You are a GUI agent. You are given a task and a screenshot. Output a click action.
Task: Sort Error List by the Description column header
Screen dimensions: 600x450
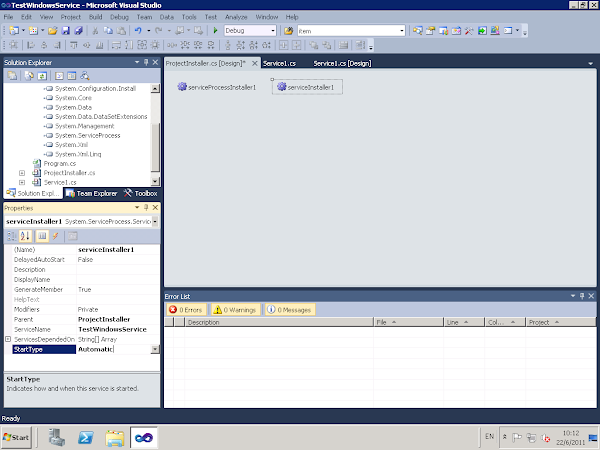[x=279, y=322]
